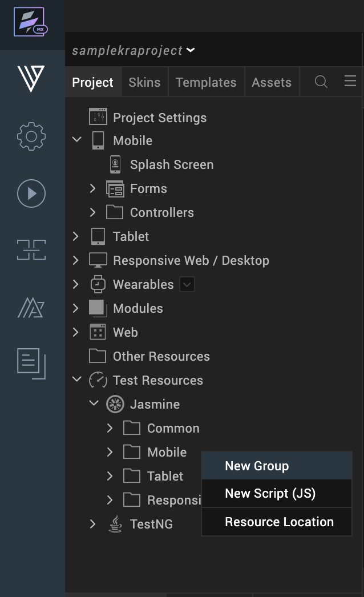The width and height of the screenshot is (364, 597).
Task: Open Project Settings item
Action: [159, 118]
